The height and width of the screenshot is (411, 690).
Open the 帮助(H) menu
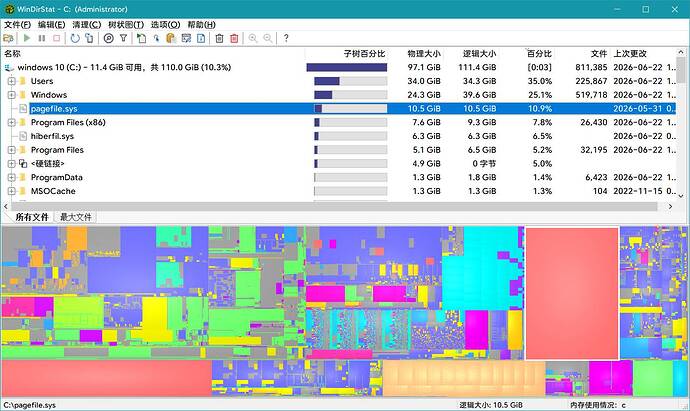click(x=201, y=25)
